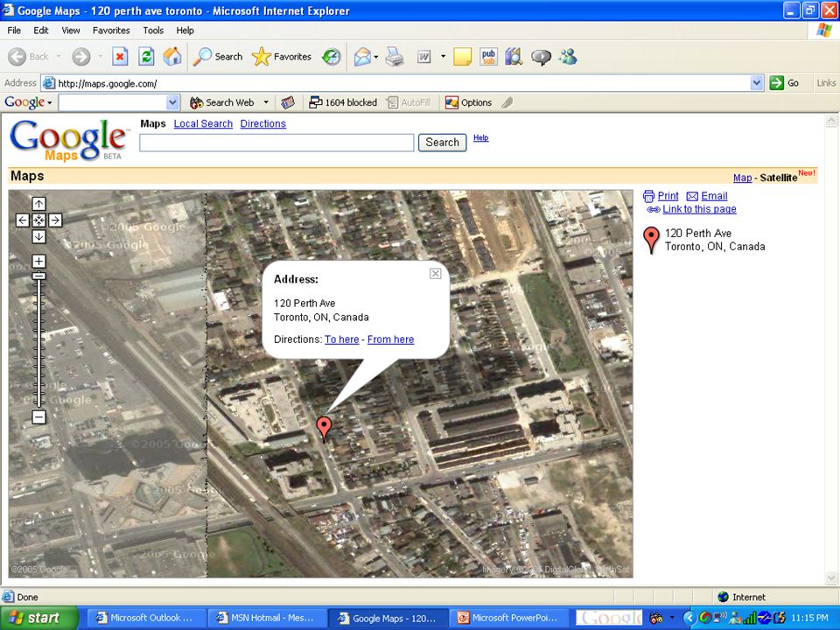Get directions To here
Viewport: 840px width, 630px height.
tap(342, 339)
